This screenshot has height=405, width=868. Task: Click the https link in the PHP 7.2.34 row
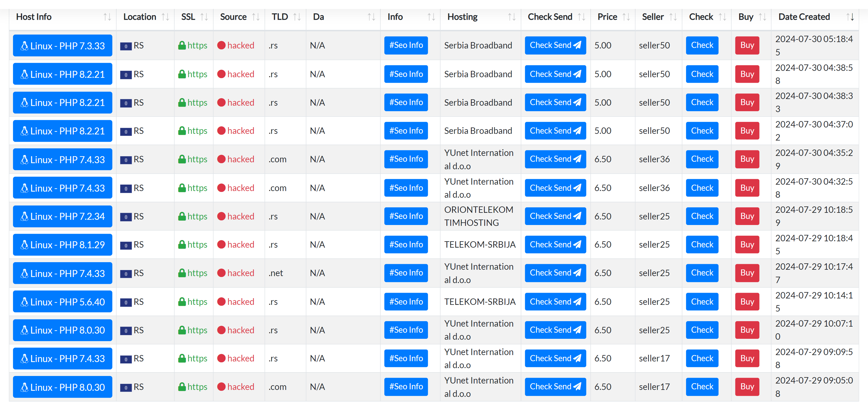click(x=197, y=216)
